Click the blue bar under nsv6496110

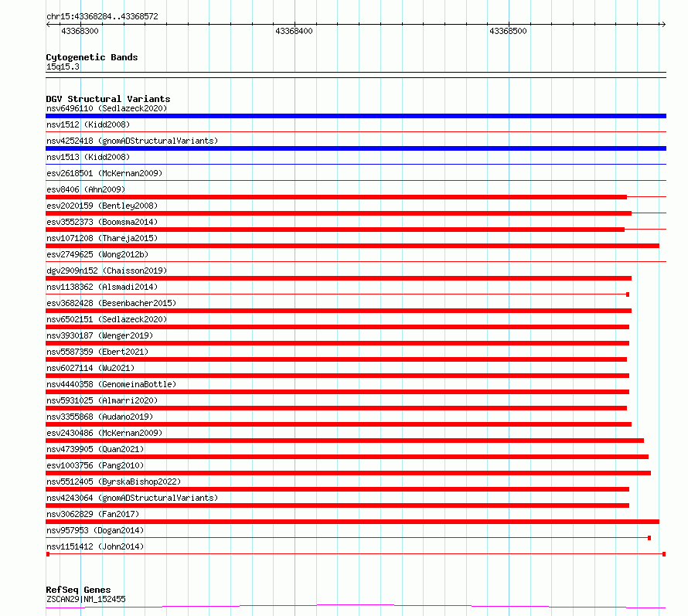[x=356, y=116]
